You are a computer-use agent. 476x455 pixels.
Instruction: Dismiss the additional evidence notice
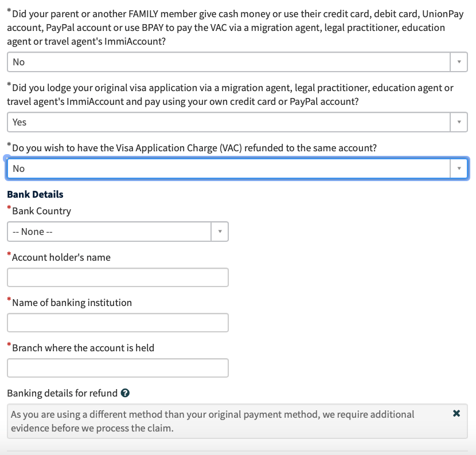pos(457,413)
